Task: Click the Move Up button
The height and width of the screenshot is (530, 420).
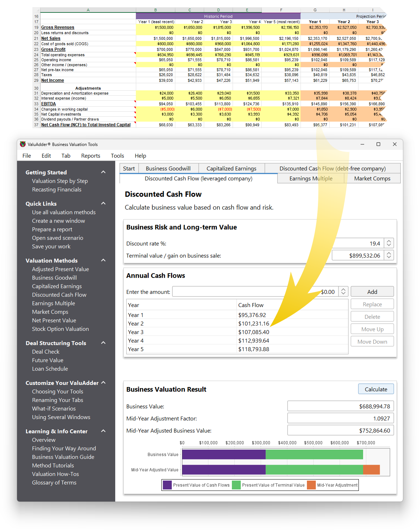Action: 372,329
